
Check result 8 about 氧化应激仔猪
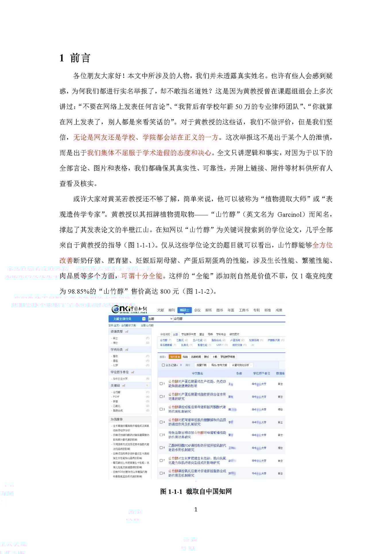[x=161, y=473]
